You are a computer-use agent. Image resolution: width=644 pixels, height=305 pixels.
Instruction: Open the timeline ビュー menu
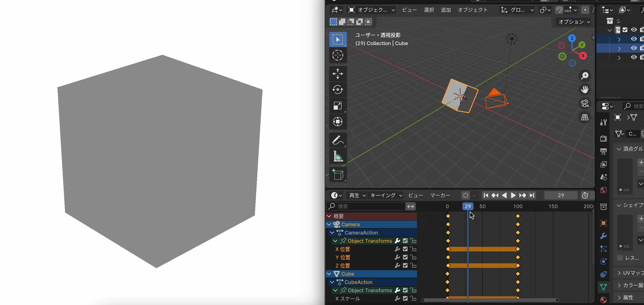pyautogui.click(x=416, y=195)
